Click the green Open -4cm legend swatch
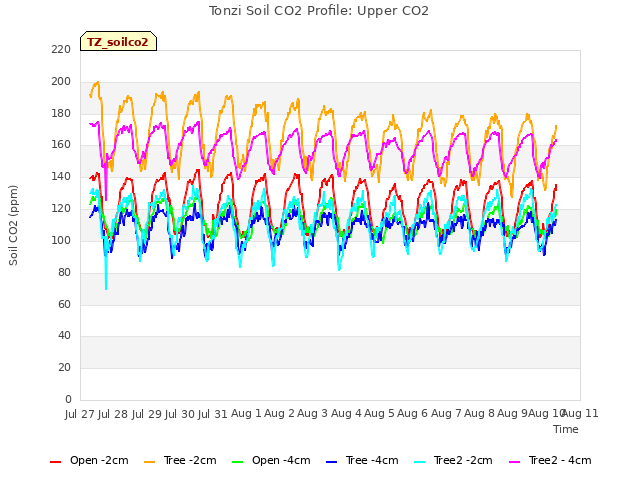 (x=238, y=462)
